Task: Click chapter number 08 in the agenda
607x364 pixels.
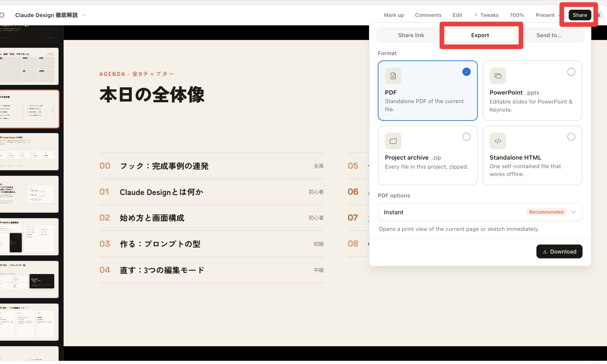Action: [353, 244]
